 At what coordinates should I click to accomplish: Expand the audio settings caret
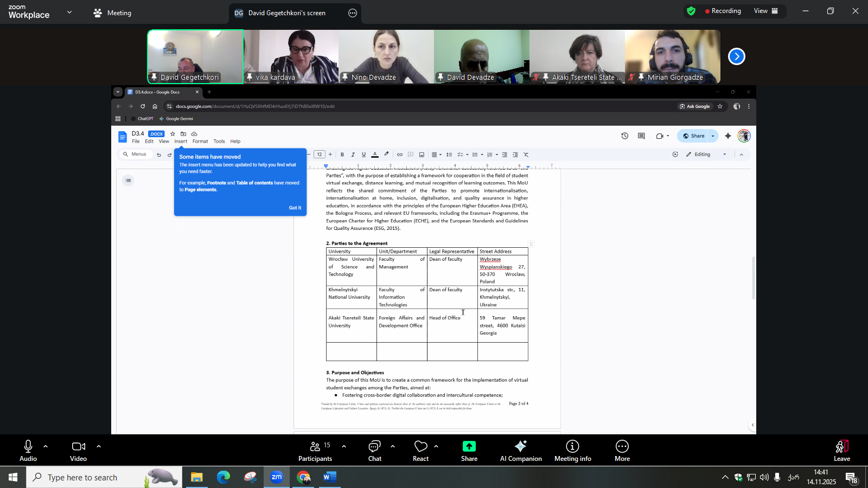pyautogui.click(x=46, y=446)
